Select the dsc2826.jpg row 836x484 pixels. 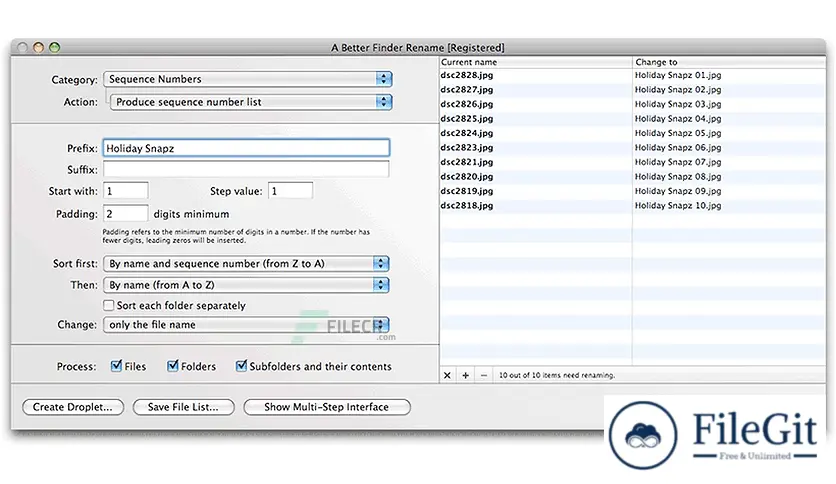pos(633,104)
